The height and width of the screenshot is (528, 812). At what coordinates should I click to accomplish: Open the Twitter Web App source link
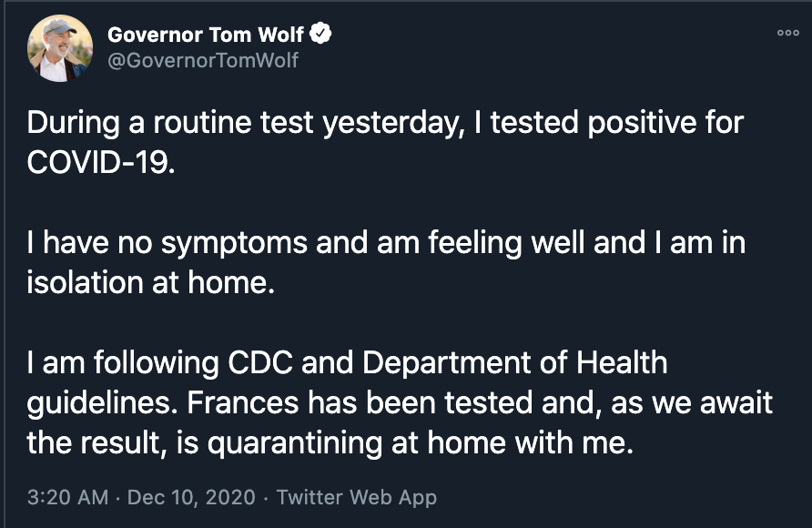coord(356,497)
